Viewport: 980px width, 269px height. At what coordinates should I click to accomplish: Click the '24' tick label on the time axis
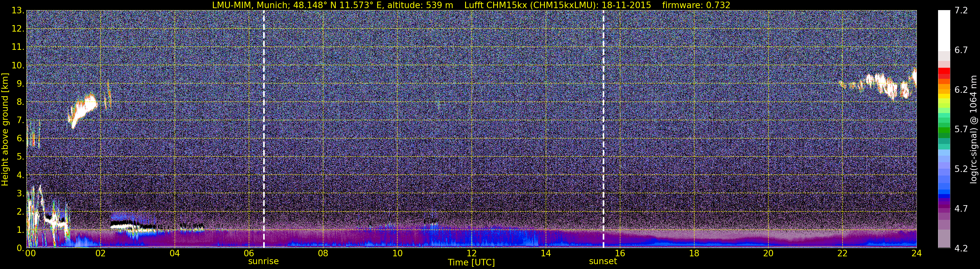pyautogui.click(x=917, y=253)
